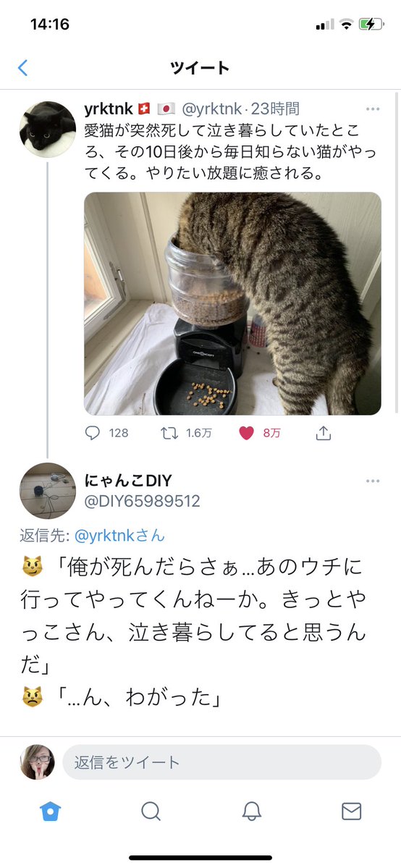401x868 pixels.
Task: Tap the yrktnk username in the tweet header
Action: tap(109, 109)
